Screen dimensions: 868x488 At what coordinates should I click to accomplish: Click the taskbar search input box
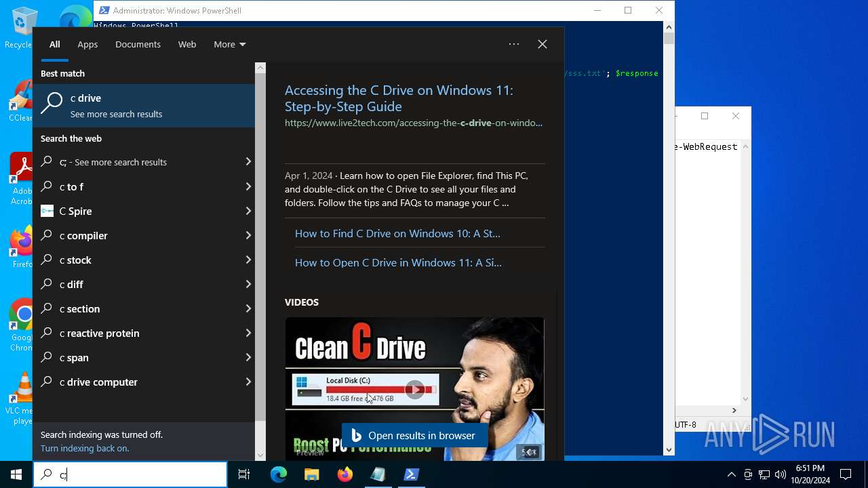coord(130,474)
